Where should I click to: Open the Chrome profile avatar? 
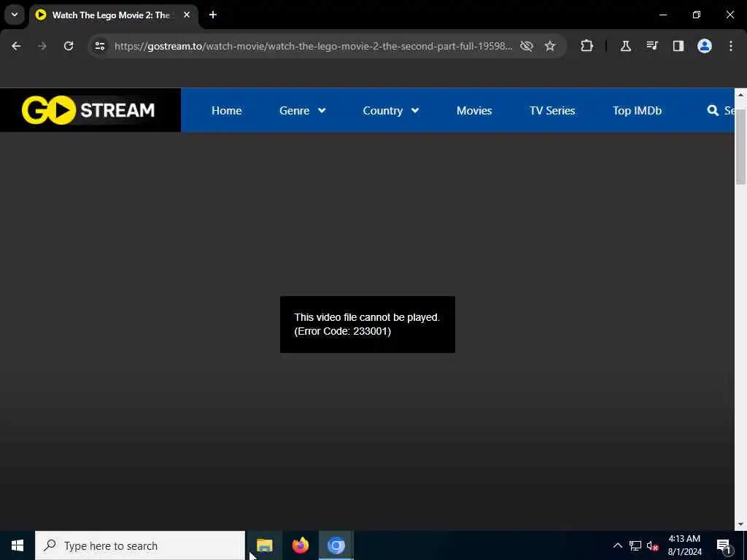tap(705, 46)
